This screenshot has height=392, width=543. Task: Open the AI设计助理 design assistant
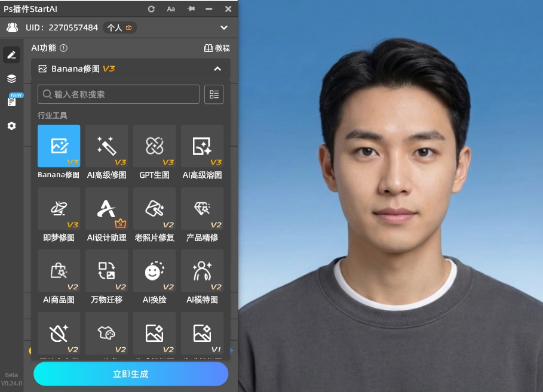coord(106,209)
